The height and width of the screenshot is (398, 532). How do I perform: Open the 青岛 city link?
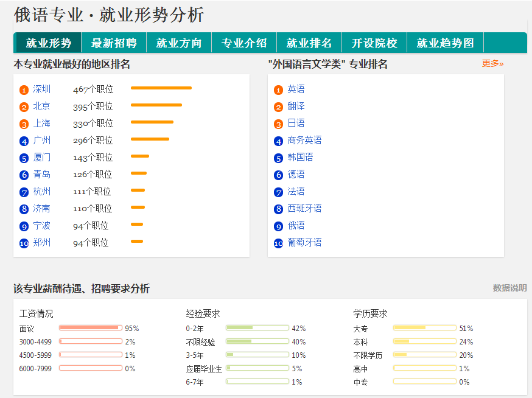[42, 175]
